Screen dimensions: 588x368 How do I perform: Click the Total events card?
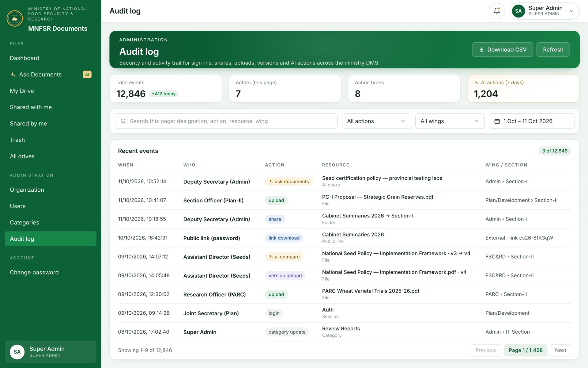coord(166,88)
